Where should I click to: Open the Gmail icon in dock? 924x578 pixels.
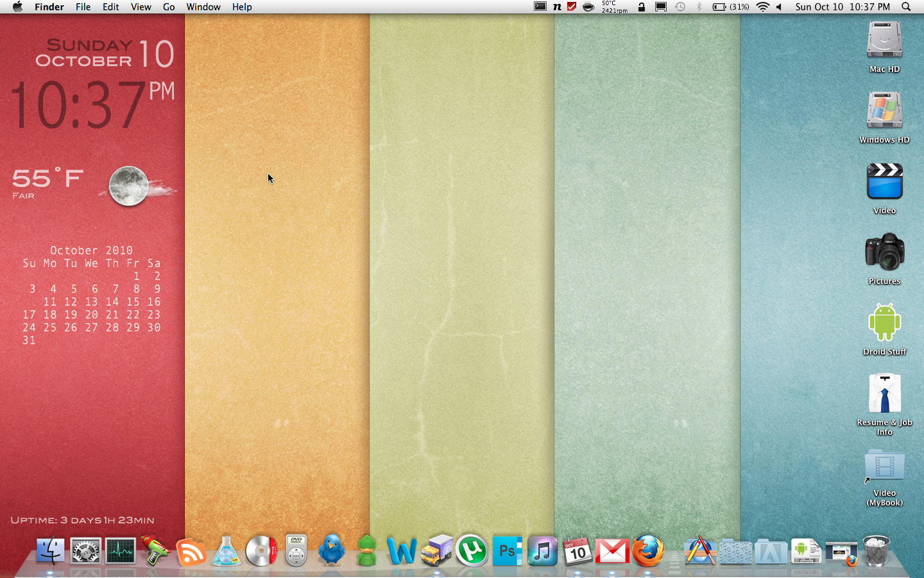click(612, 551)
